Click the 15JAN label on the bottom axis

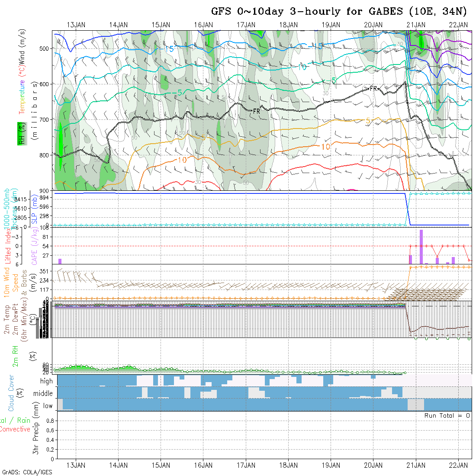click(161, 465)
